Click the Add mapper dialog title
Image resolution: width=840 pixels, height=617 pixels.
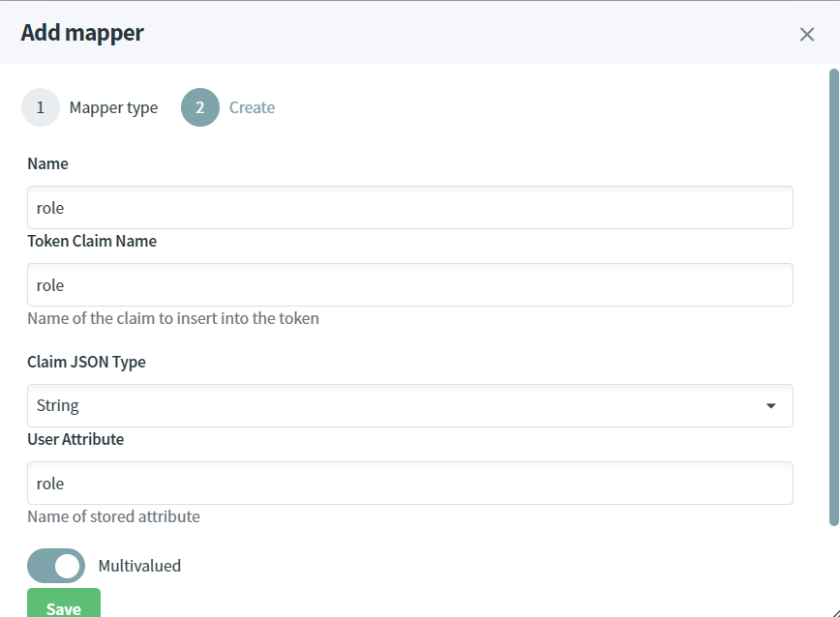pyautogui.click(x=82, y=32)
